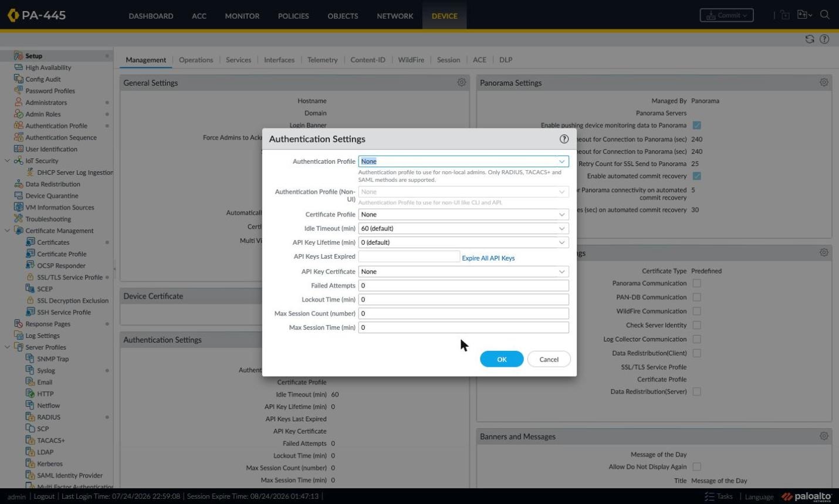The width and height of the screenshot is (839, 504).
Task: Open the Commit dropdown button
Action: click(x=726, y=15)
